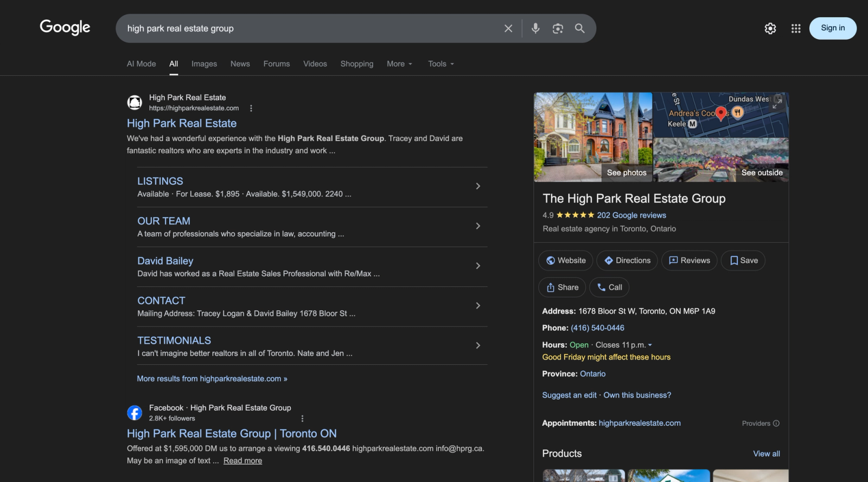The image size is (868, 482).
Task: Open highparkrealestate.com appointments link
Action: point(640,423)
